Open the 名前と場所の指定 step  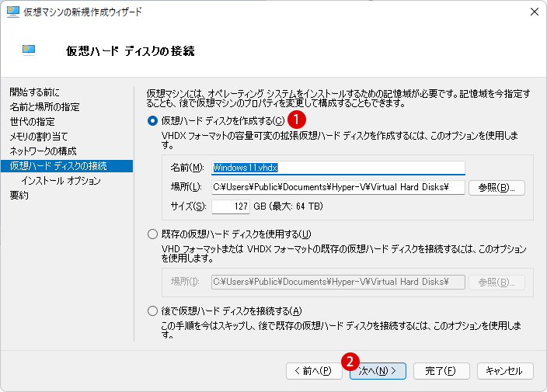(x=44, y=107)
